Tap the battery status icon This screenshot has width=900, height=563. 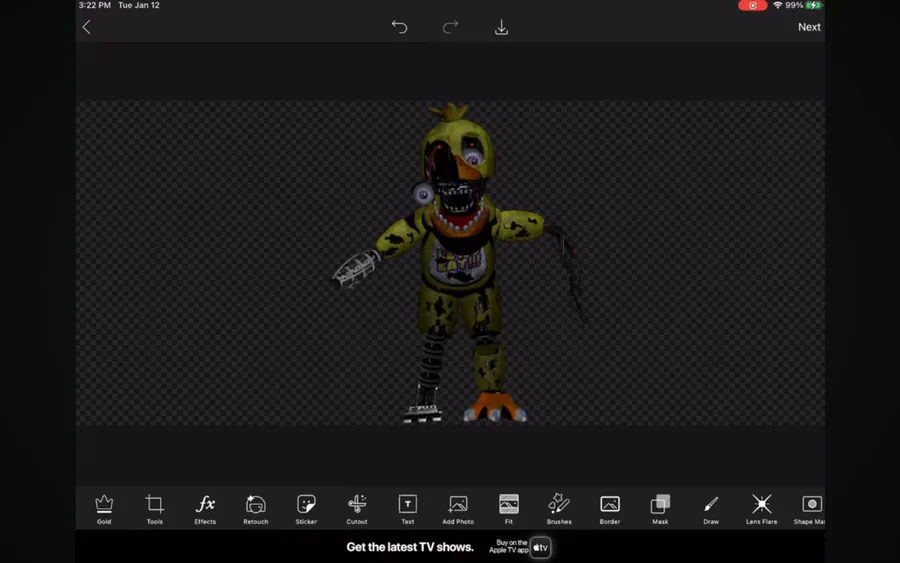tap(814, 5)
